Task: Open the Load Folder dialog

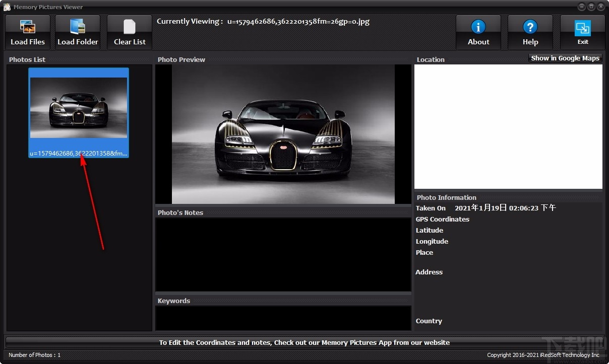Action: [x=78, y=33]
